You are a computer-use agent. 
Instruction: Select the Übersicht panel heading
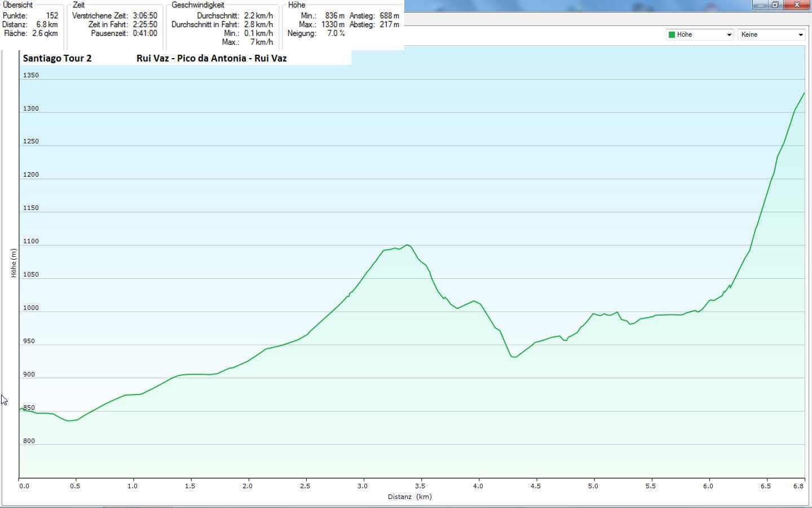click(x=18, y=5)
